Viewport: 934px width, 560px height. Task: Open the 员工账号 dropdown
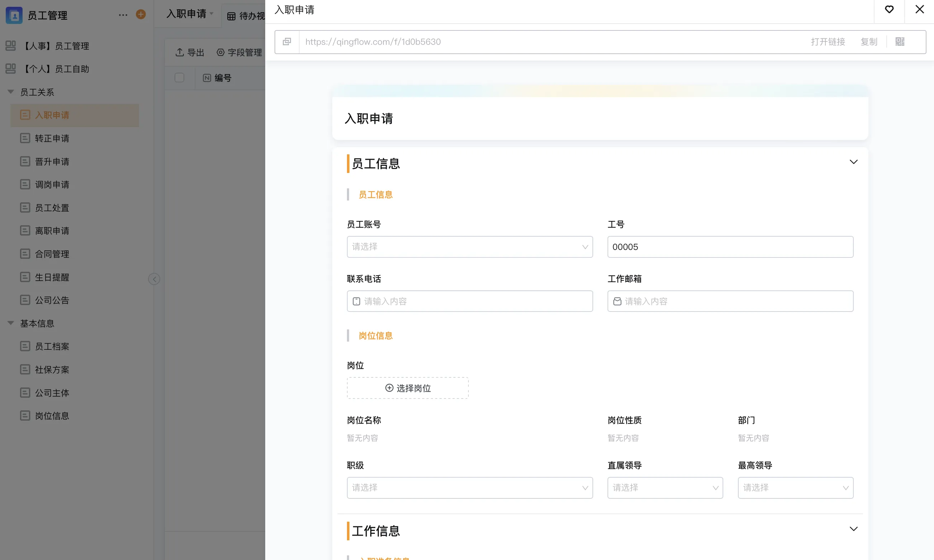470,247
